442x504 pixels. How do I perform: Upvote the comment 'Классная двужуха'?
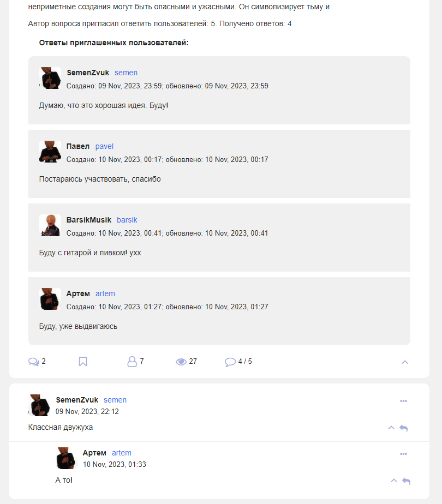391,428
